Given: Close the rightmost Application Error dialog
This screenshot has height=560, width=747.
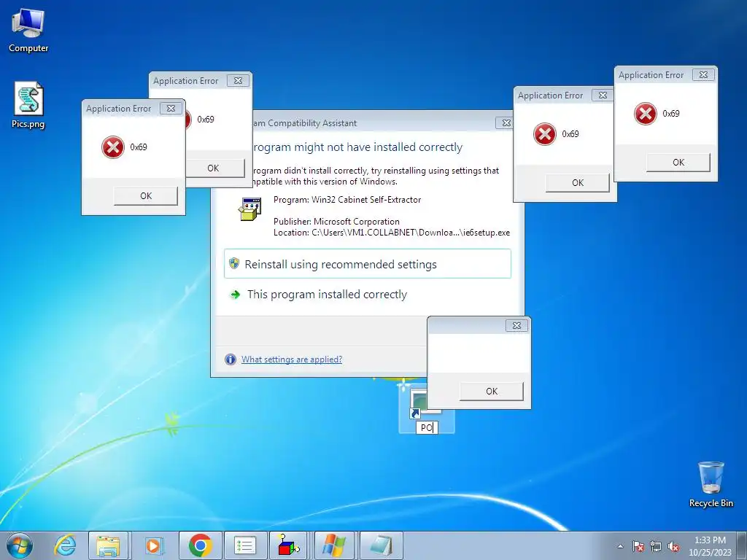Looking at the screenshot, I should click(703, 75).
